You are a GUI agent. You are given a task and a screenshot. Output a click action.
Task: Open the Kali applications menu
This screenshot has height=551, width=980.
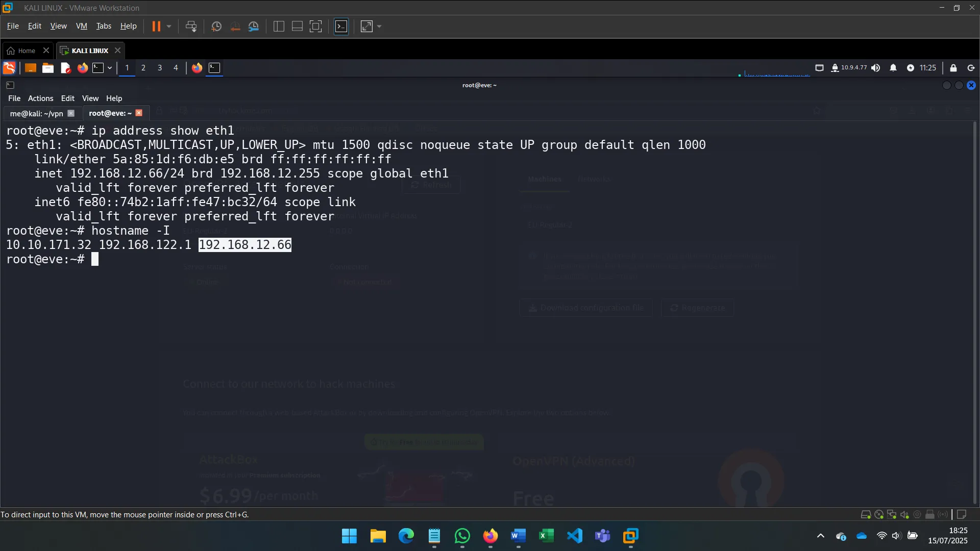(x=9, y=68)
